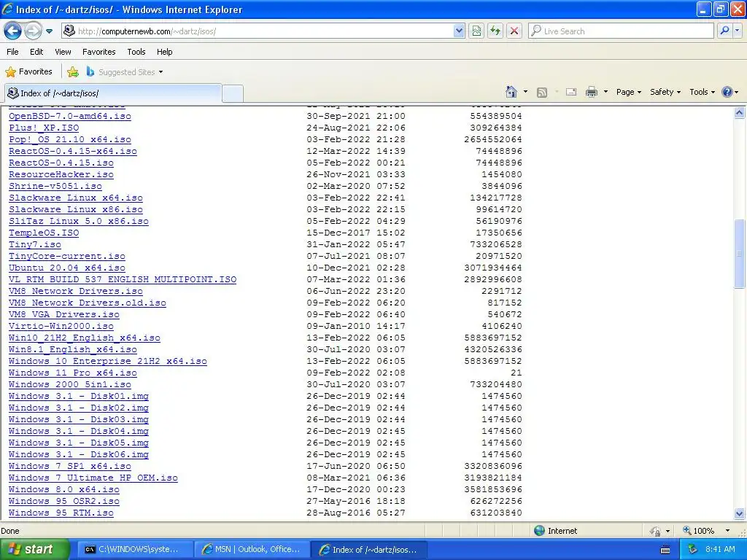747x560 pixels.
Task: Open the Favorites menu
Action: pos(98,52)
